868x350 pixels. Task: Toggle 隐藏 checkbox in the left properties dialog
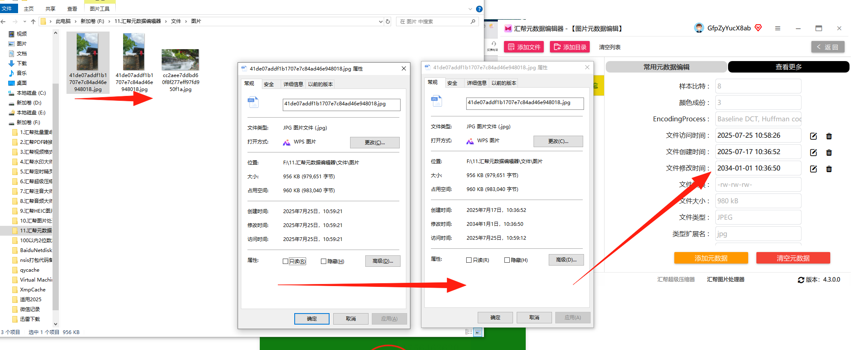(323, 261)
